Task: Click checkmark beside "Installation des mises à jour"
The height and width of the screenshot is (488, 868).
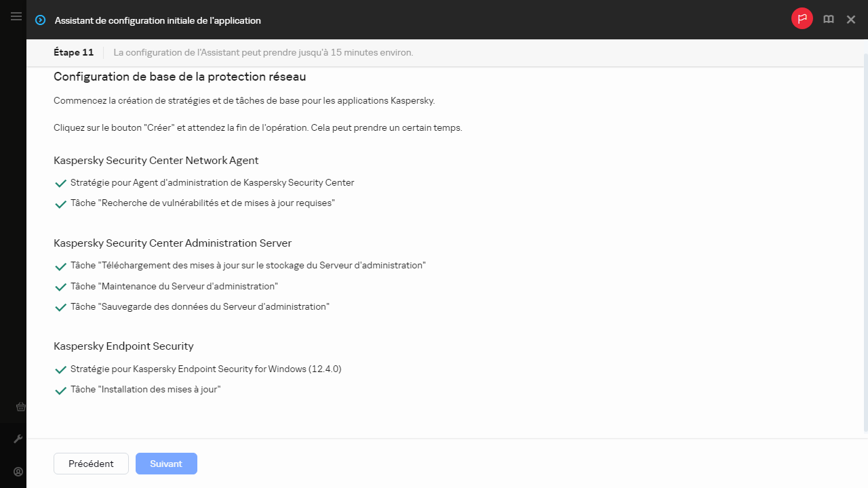Action: coord(60,390)
